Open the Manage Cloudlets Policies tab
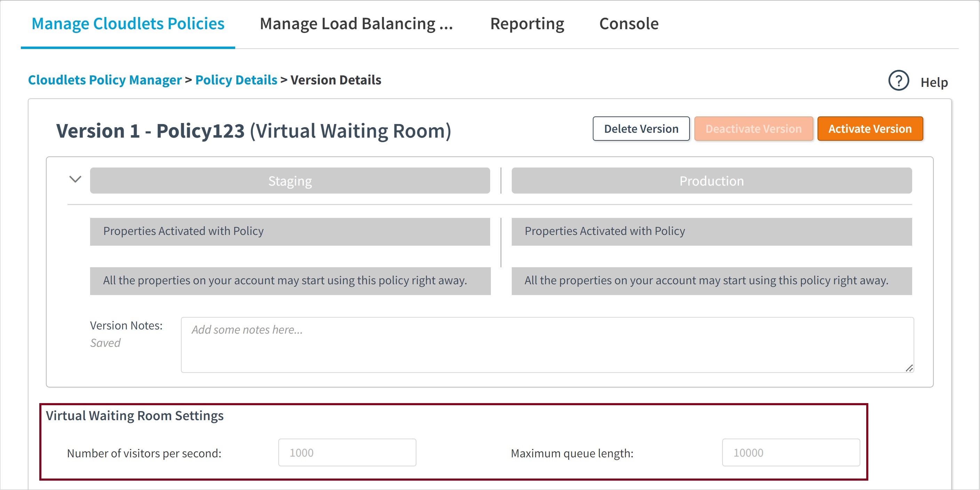 pyautogui.click(x=128, y=24)
